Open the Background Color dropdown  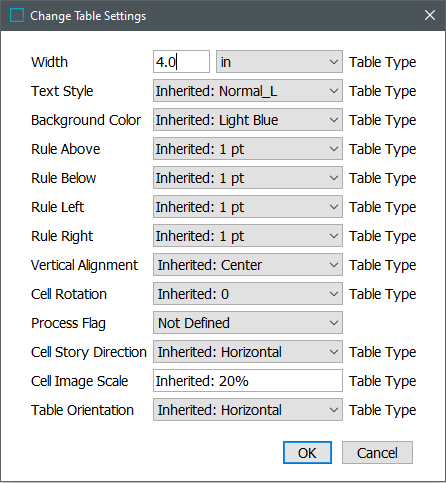pos(248,120)
